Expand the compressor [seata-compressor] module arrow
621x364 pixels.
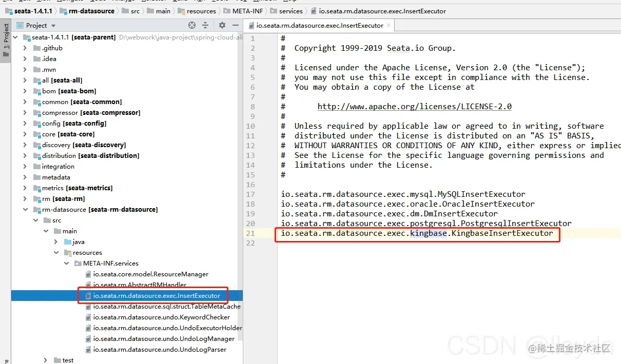click(25, 113)
